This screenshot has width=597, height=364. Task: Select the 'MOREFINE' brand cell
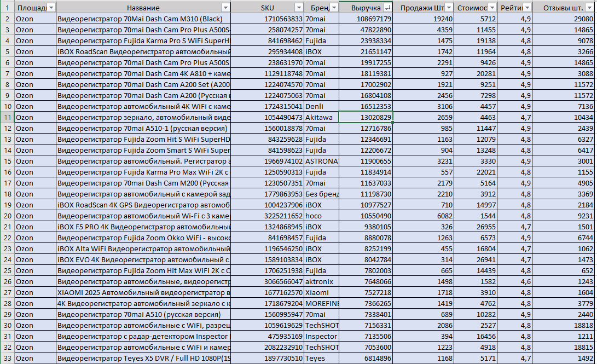(321, 303)
